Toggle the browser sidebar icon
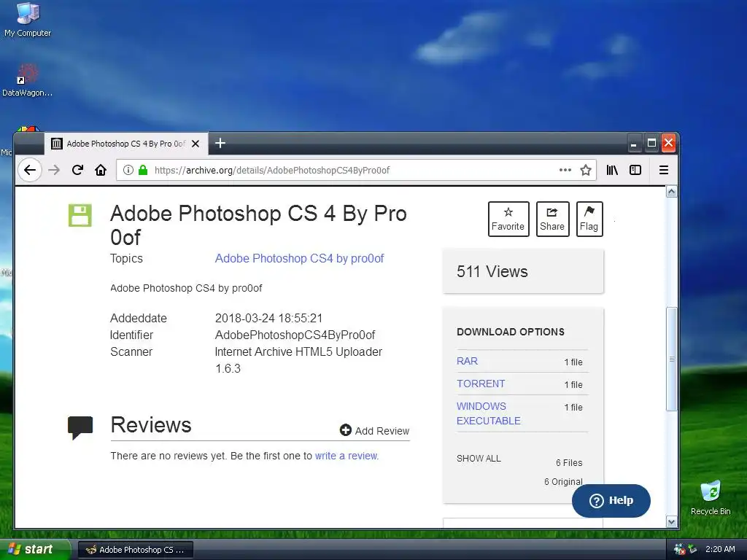Viewport: 747px width, 560px height. (635, 170)
